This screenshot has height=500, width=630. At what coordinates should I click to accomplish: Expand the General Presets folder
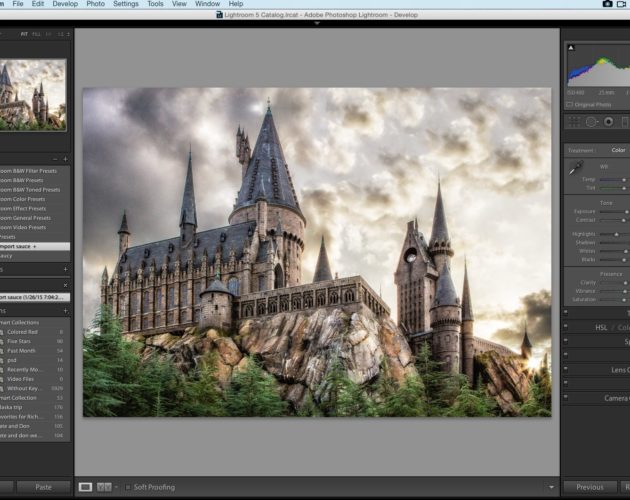coord(25,218)
